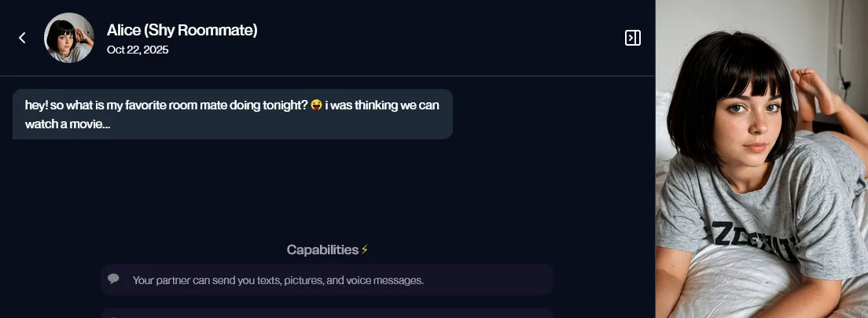Click "Your partner" text in the capability row
This screenshot has height=318, width=868.
click(x=159, y=280)
